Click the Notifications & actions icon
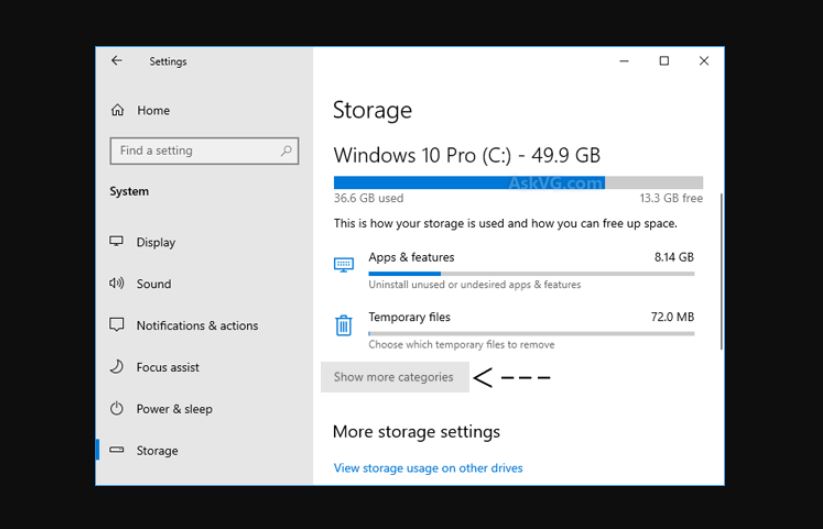Screen dimensions: 823x529 click(117, 325)
